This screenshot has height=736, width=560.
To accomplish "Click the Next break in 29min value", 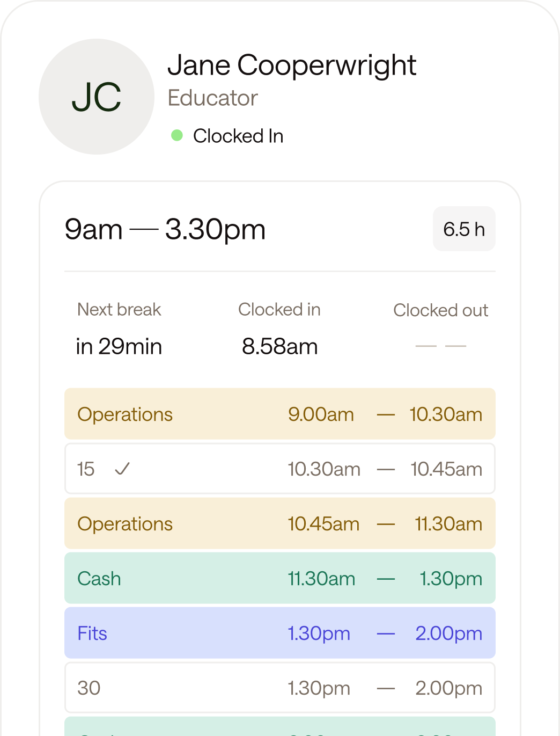I will (x=119, y=346).
